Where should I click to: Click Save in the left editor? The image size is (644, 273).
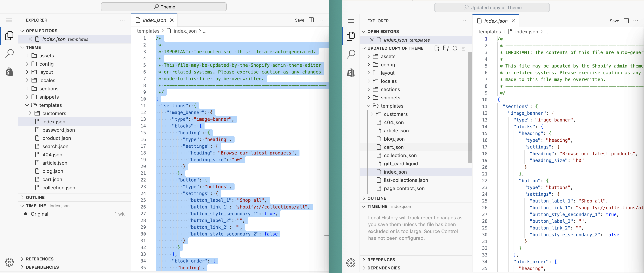click(299, 20)
